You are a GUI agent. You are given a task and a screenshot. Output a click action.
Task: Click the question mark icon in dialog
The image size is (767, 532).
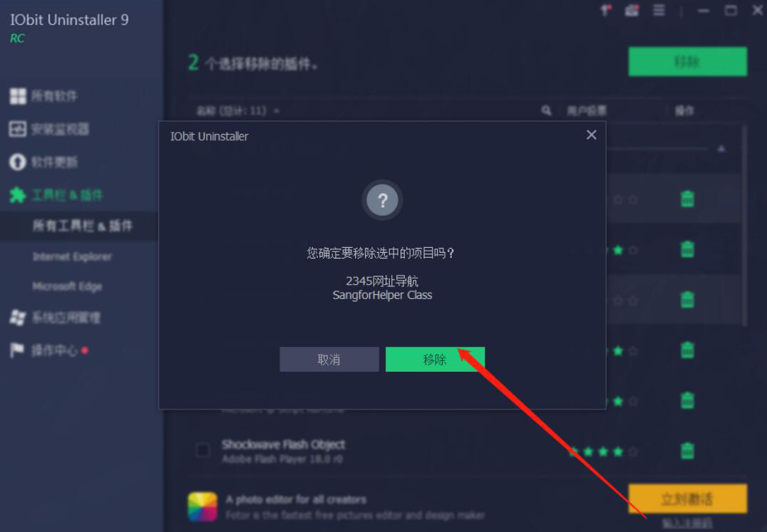point(383,200)
